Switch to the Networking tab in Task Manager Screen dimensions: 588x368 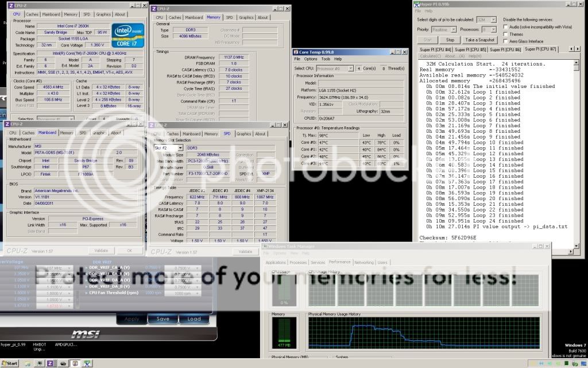[363, 262]
